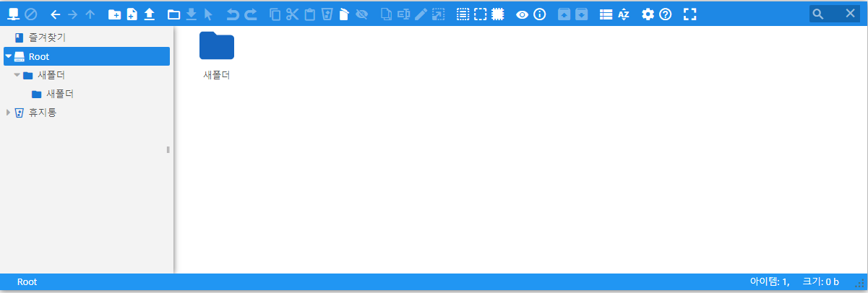Collapse the 새폴더 tree arrow
Screen dimensions: 868x293
point(17,75)
